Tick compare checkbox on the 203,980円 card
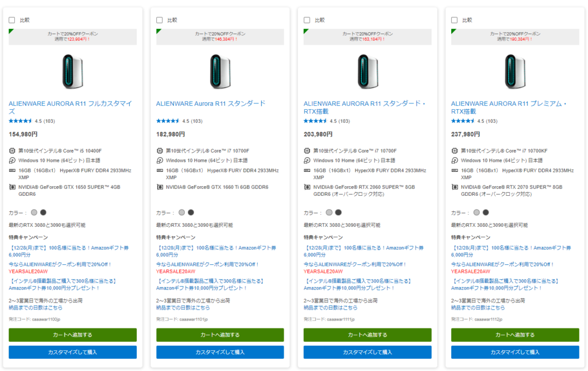588x371 pixels. [307, 20]
